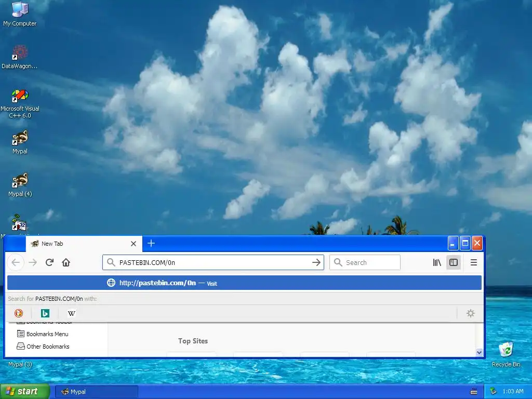Select Other Bookmarks in sidebar

[43, 347]
